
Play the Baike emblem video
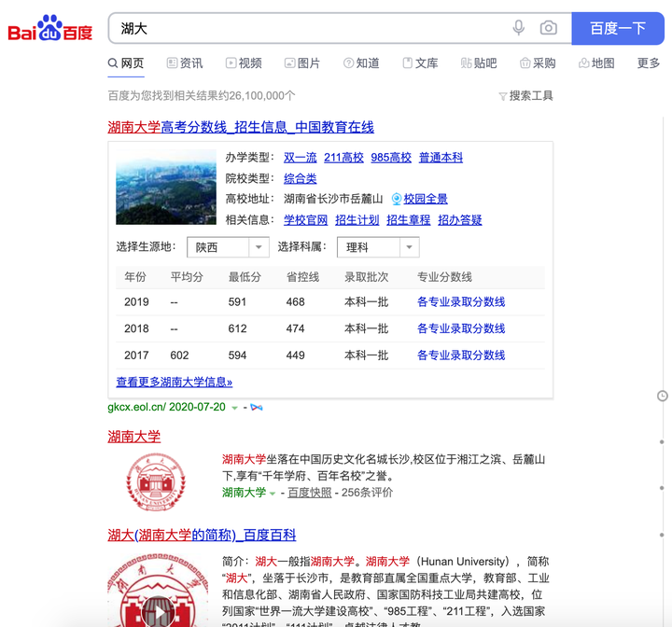pos(158,611)
